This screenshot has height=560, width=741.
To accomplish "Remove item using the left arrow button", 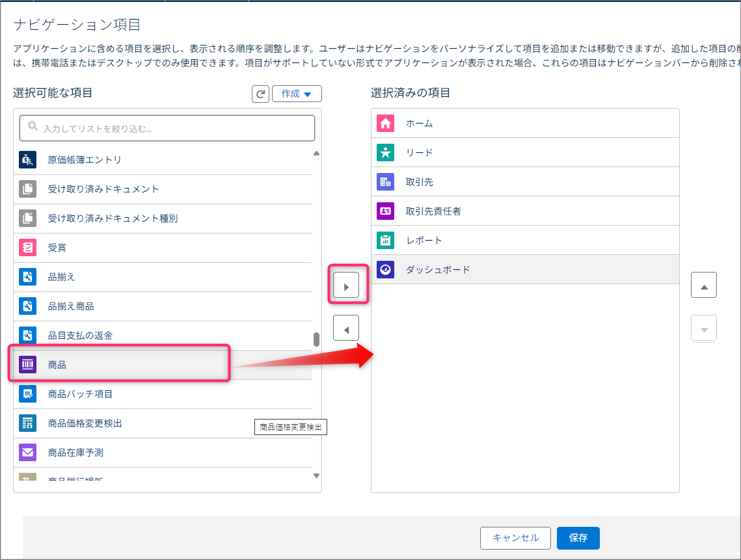I will [346, 328].
